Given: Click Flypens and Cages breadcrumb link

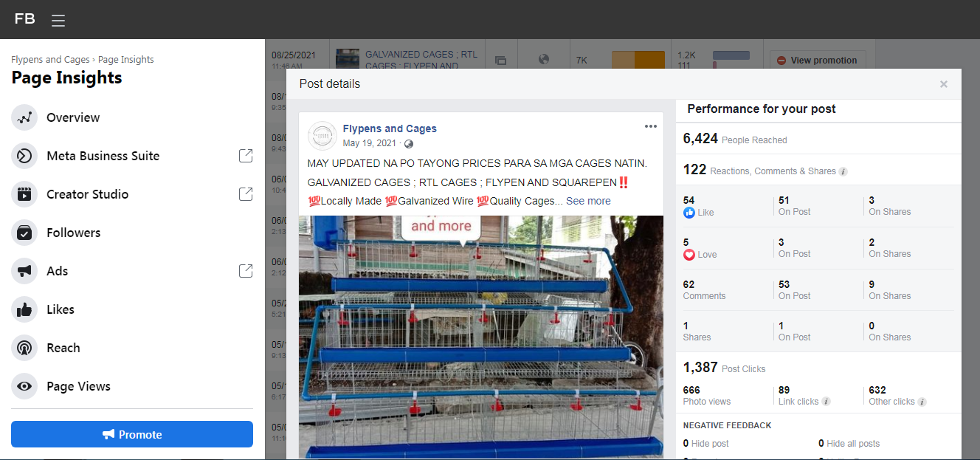Looking at the screenshot, I should click(x=50, y=60).
